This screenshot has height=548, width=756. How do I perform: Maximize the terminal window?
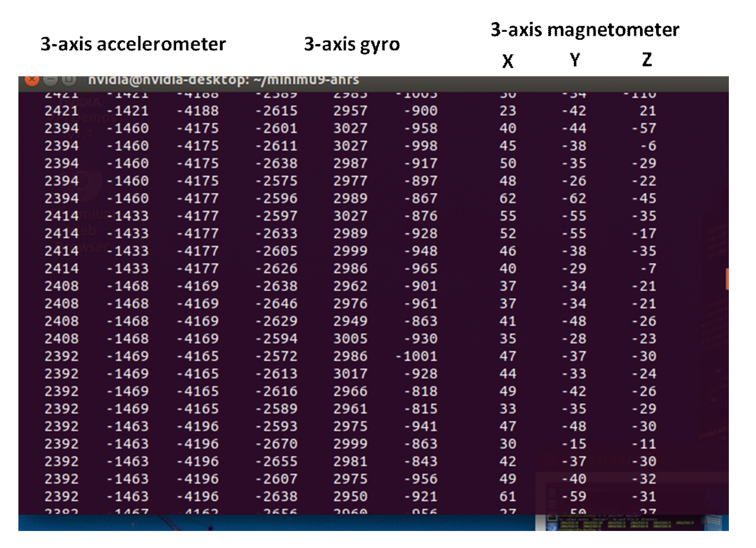point(69,80)
